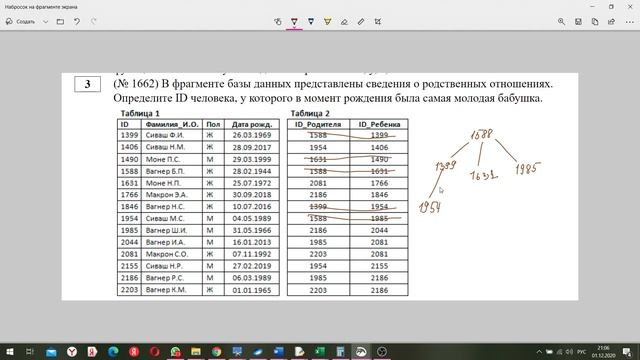Open the Windows Start menu

point(10,351)
